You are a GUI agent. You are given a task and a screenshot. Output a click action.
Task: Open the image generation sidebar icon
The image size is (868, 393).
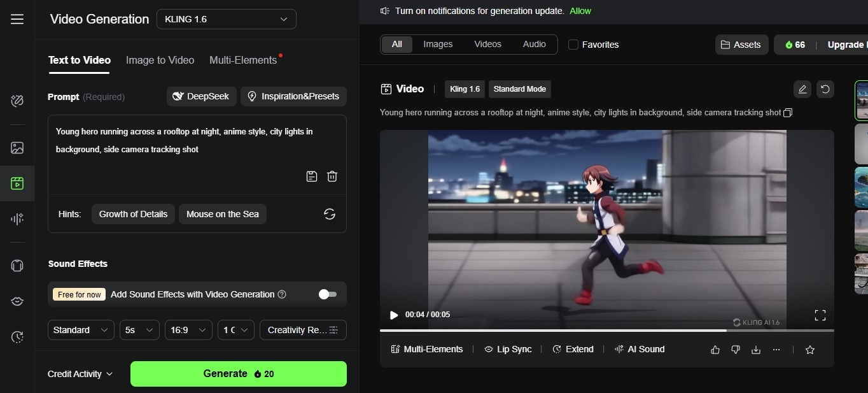click(x=17, y=148)
